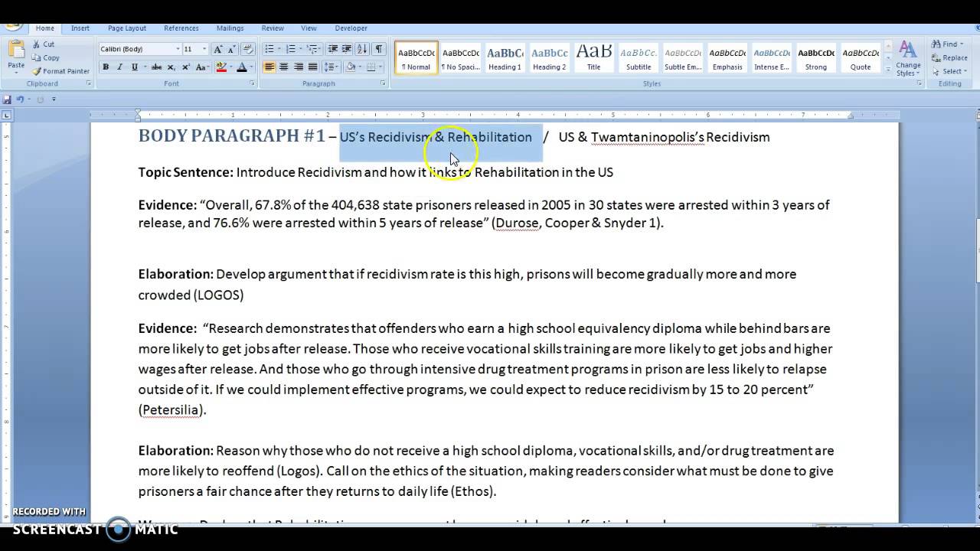The height and width of the screenshot is (551, 980).
Task: Click the Cut scissors icon
Action: 36,44
